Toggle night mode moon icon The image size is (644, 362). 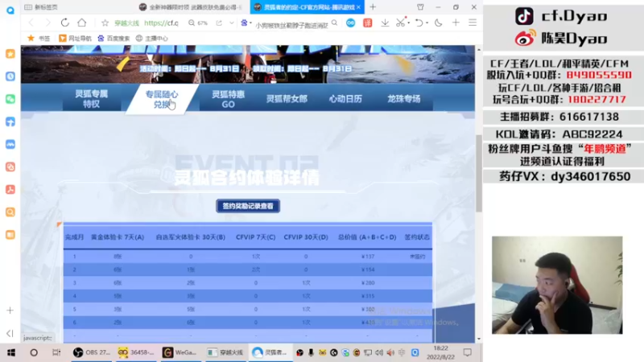(438, 23)
